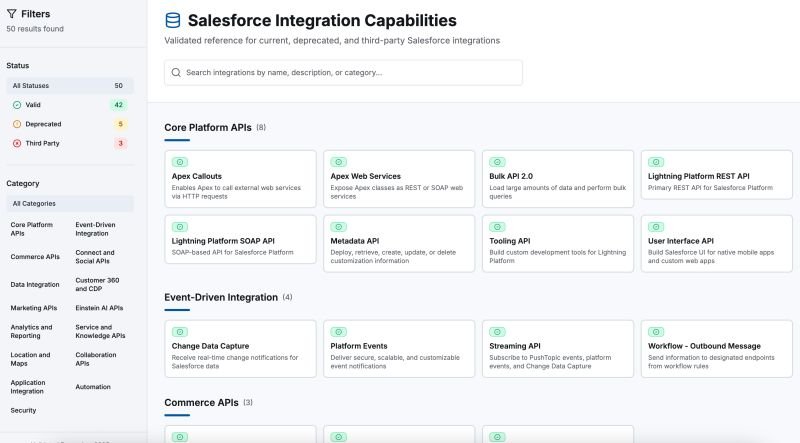
Task: Click the badge on the second Commerce APIs card
Action: [339, 437]
